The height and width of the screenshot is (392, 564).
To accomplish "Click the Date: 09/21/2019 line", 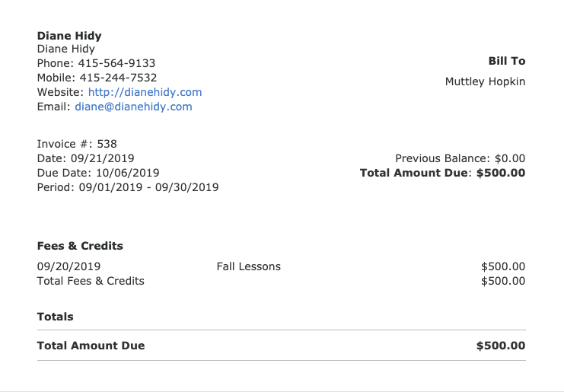I will point(85,158).
